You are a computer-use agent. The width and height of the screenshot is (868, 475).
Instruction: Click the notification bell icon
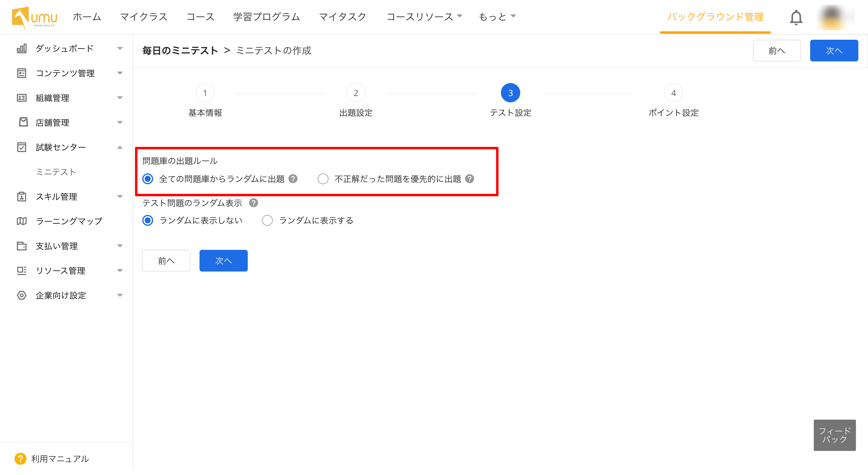tap(796, 17)
